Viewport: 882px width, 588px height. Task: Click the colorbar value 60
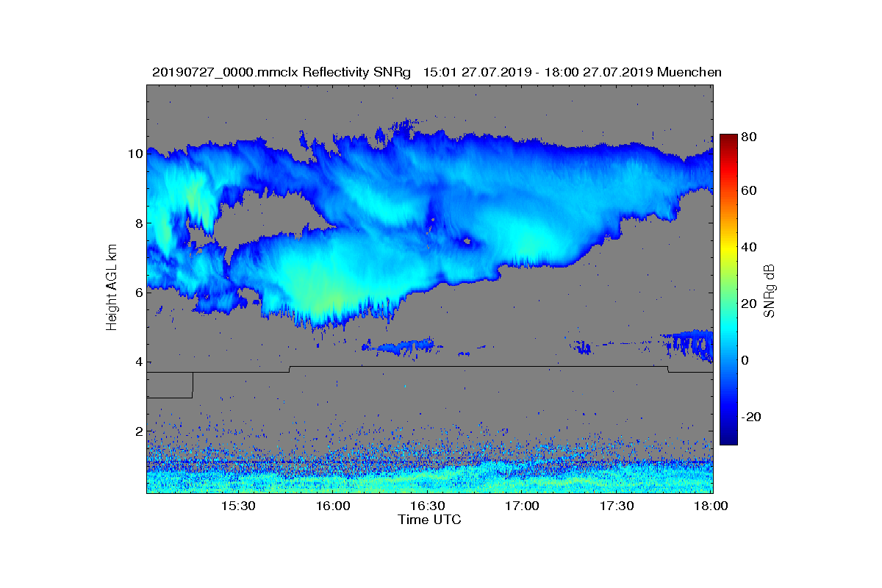tap(750, 191)
